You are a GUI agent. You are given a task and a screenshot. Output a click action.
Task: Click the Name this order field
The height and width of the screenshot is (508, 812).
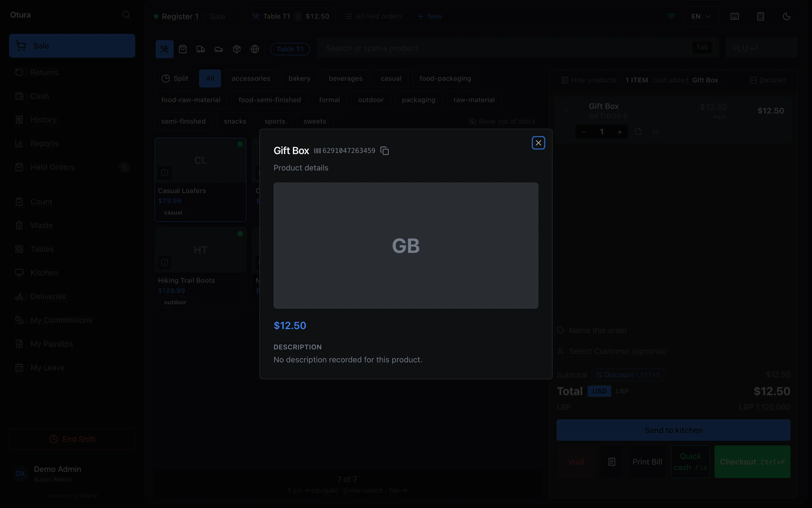coord(673,330)
